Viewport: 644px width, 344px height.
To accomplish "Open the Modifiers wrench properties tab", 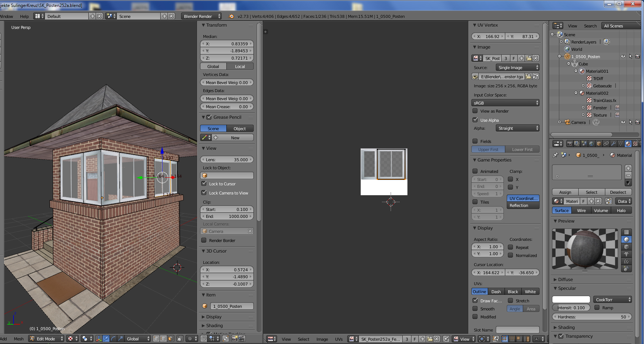I will (613, 144).
